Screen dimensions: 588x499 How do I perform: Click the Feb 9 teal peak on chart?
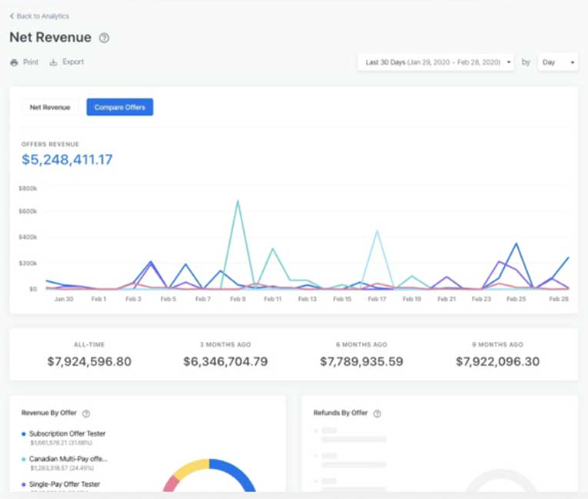pos(238,201)
